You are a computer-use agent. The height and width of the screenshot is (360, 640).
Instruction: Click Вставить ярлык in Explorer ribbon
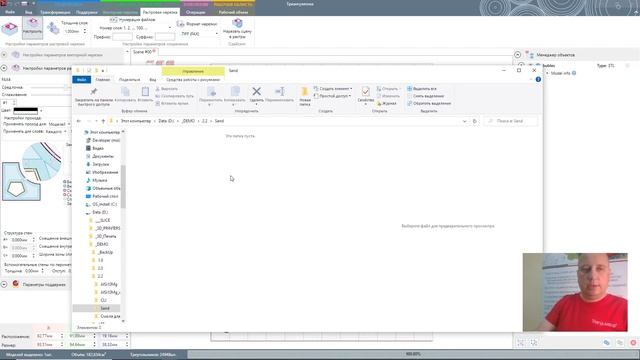(x=172, y=103)
